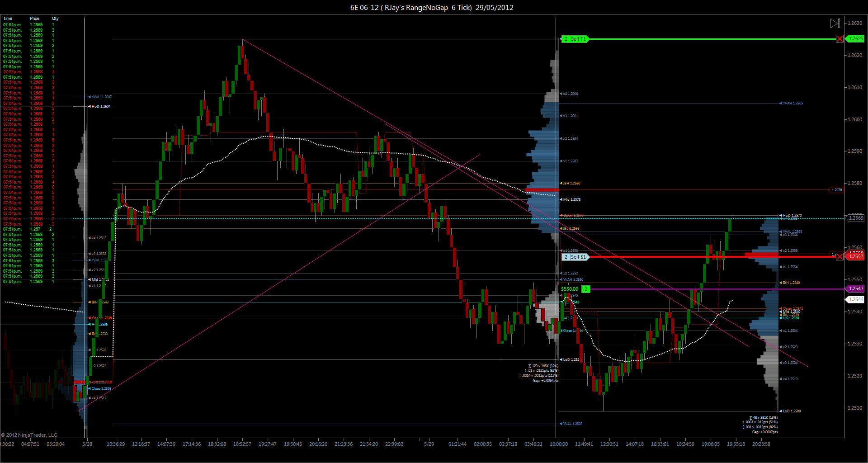Click the Time column header
This screenshot has height=463, width=868.
(x=8, y=19)
